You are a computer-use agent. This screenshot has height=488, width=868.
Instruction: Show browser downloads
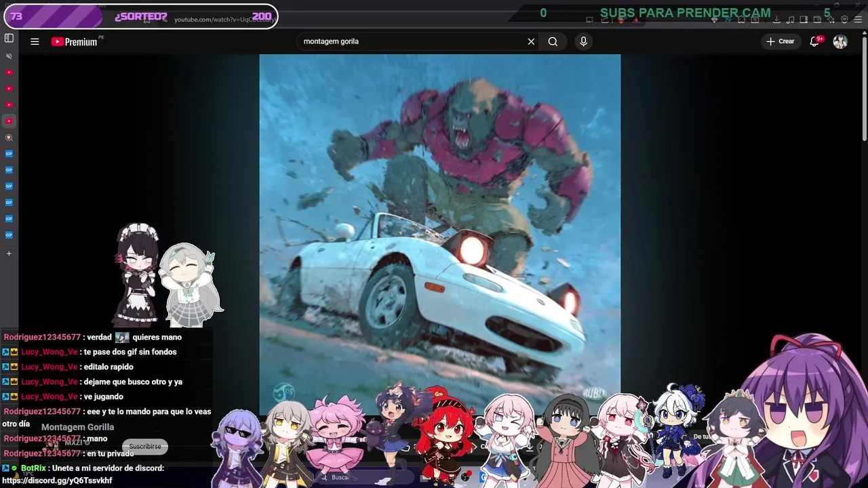(776, 20)
